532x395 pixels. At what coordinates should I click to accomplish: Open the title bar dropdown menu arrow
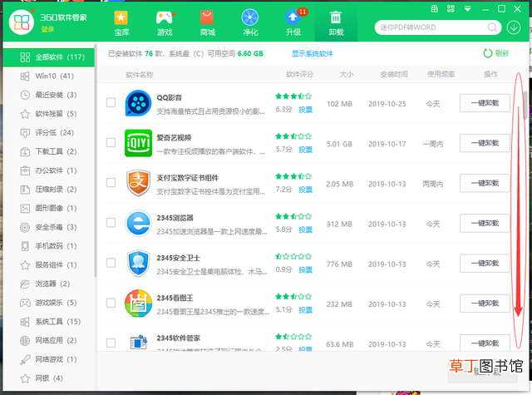tap(467, 9)
